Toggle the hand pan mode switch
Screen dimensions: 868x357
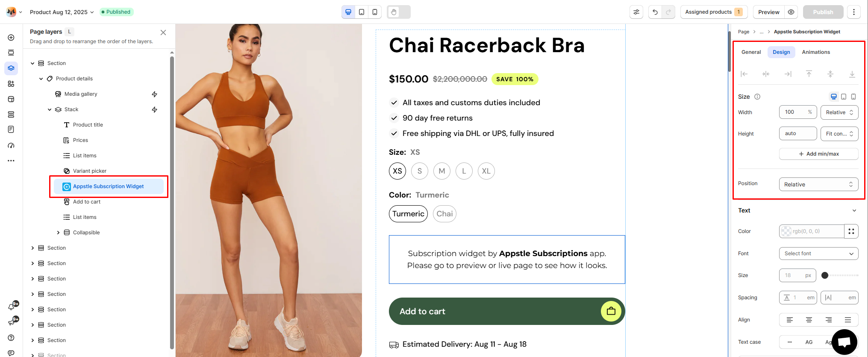tap(399, 12)
